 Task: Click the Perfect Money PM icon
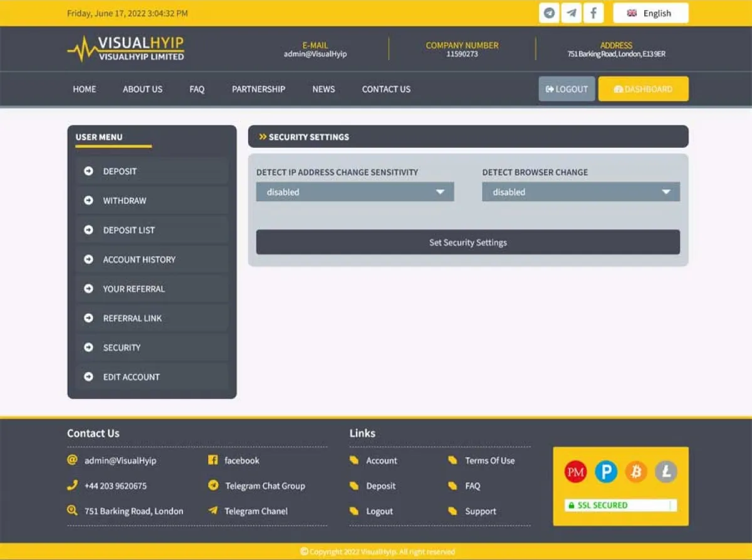click(575, 472)
